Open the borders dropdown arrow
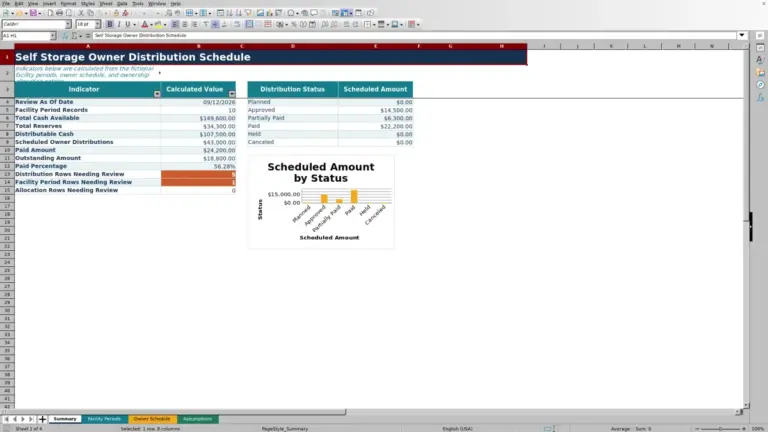The width and height of the screenshot is (768, 432). point(374,24)
